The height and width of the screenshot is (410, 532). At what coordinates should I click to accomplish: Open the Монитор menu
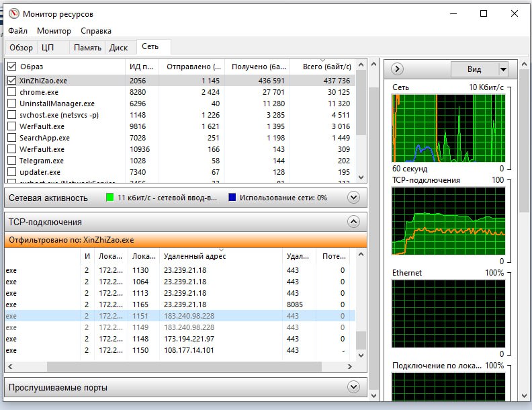click(54, 31)
